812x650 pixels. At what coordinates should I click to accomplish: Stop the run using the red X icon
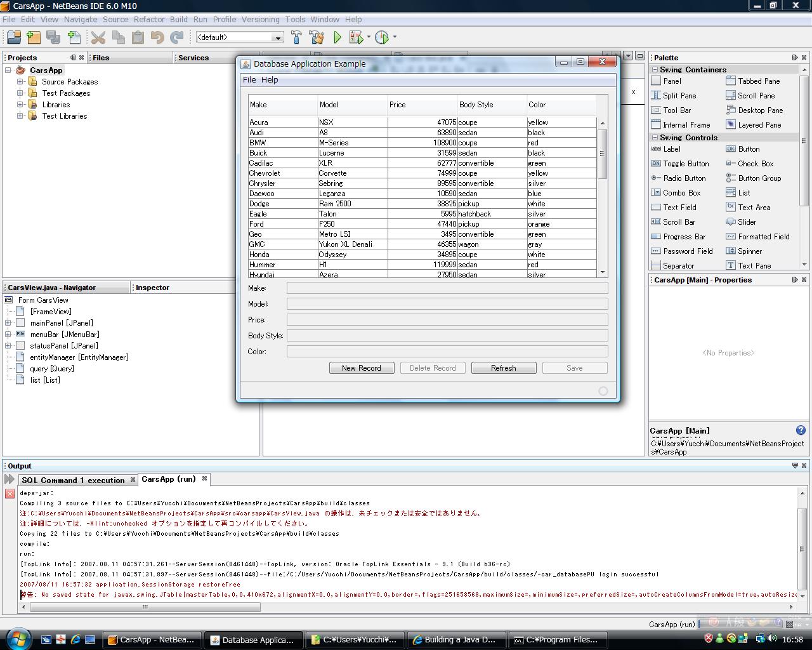(x=10, y=493)
